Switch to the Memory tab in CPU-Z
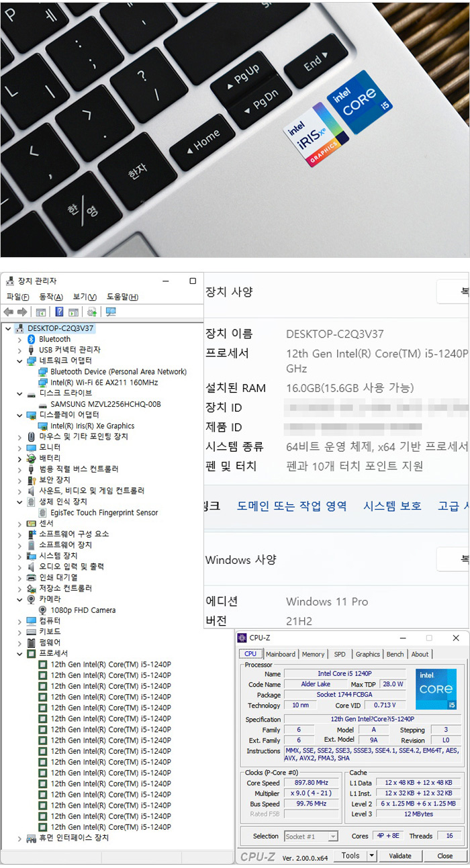 313,654
